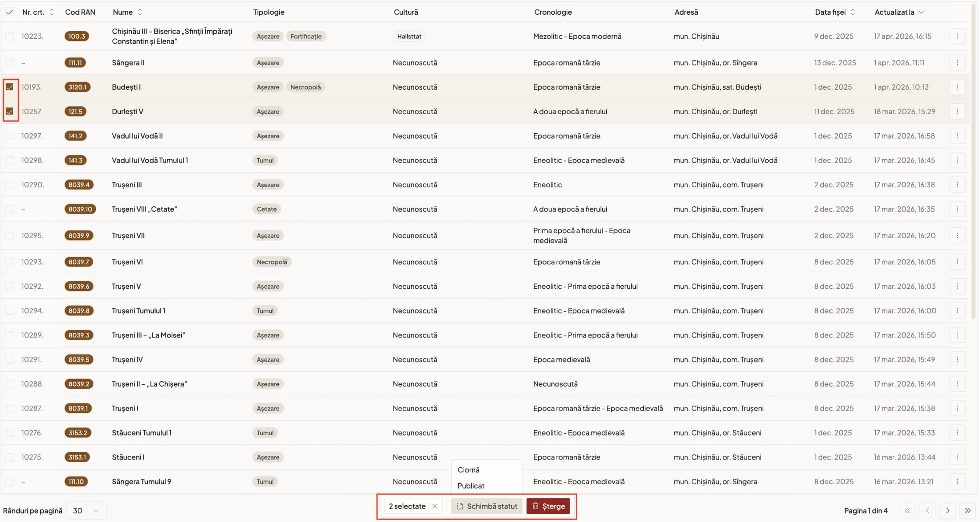Uncheck the Budești I row checkbox
Image resolution: width=980 pixels, height=522 pixels.
pos(9,87)
